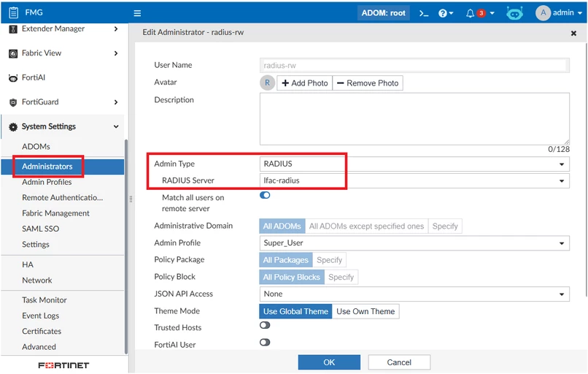This screenshot has width=588, height=374.
Task: Click the FortiGuard shield icon
Action: tap(13, 102)
